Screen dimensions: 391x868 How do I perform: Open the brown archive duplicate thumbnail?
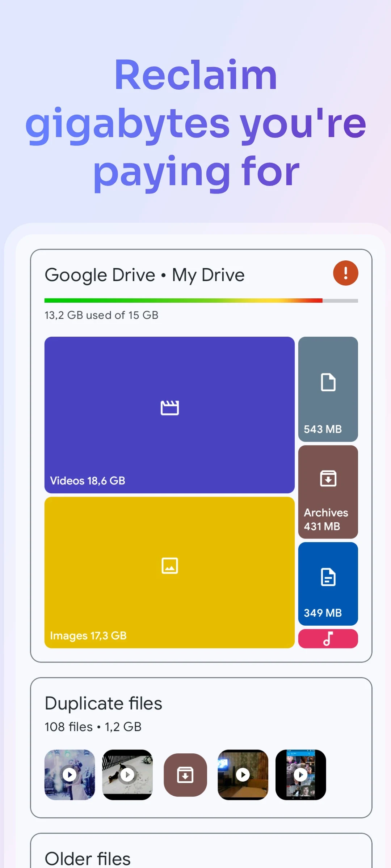(x=185, y=775)
